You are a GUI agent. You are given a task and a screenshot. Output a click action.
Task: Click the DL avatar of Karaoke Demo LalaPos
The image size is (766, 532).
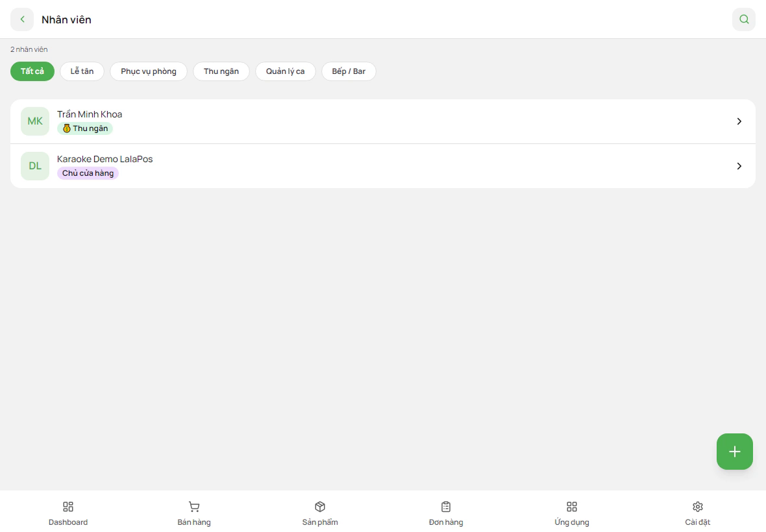coord(35,166)
